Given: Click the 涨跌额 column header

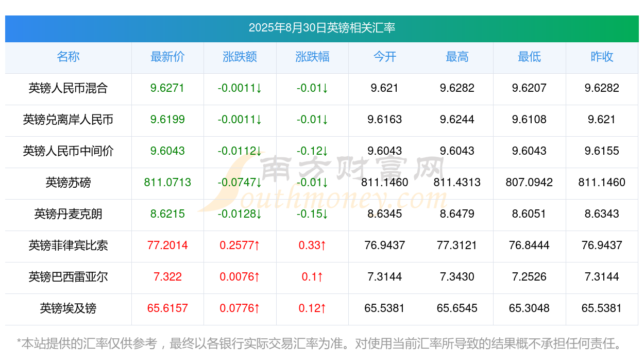Looking at the screenshot, I should (240, 57).
